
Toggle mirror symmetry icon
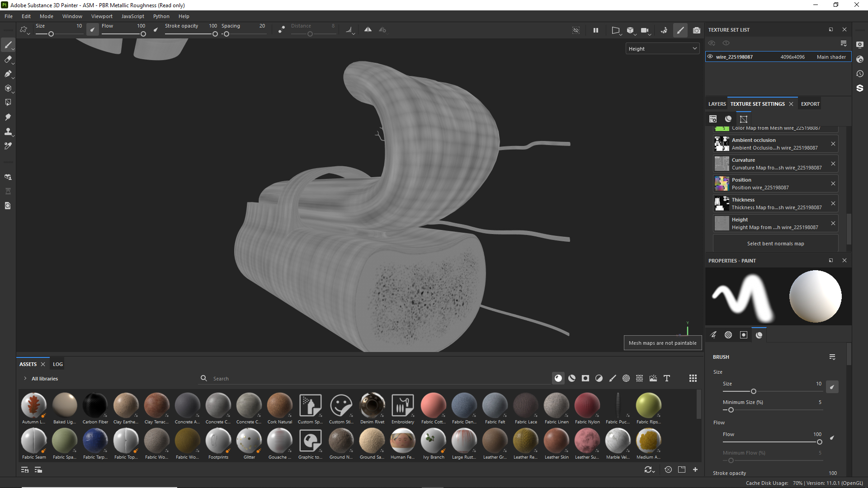pyautogui.click(x=368, y=30)
